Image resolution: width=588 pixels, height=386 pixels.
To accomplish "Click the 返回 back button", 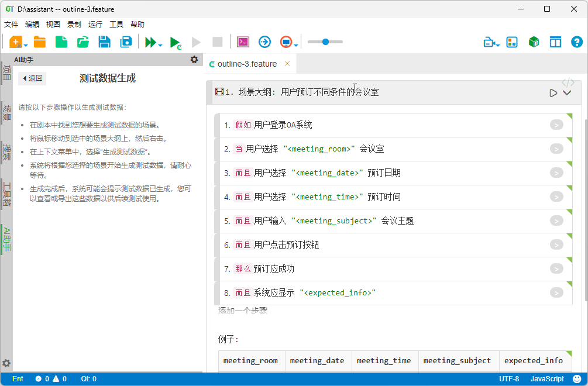I will pyautogui.click(x=32, y=78).
